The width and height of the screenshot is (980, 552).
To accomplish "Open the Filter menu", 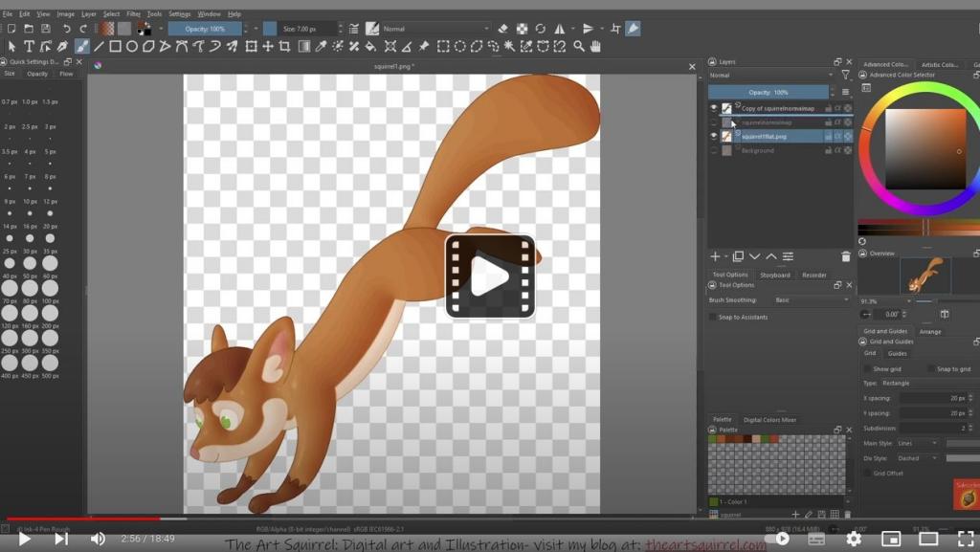I will click(133, 14).
